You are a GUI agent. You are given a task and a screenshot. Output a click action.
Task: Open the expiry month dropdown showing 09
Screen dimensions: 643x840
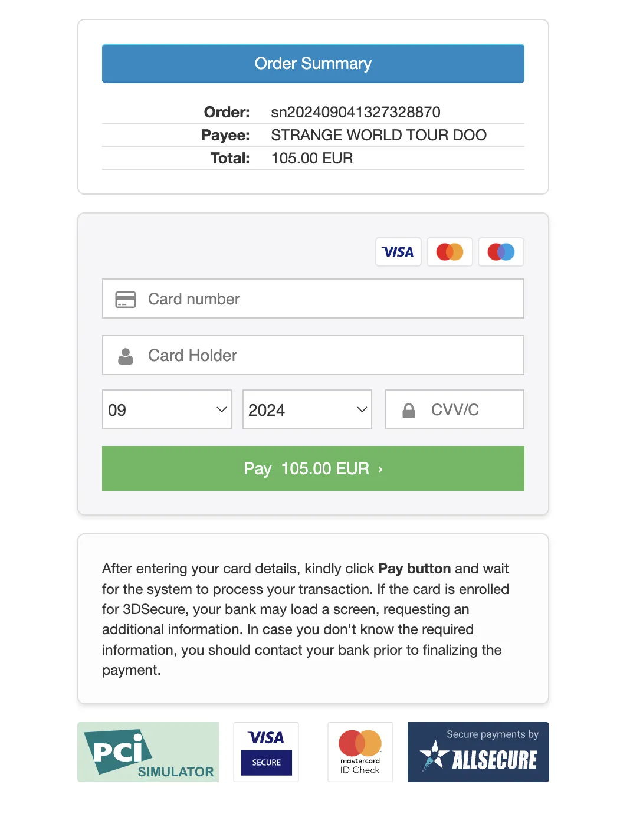(x=167, y=409)
